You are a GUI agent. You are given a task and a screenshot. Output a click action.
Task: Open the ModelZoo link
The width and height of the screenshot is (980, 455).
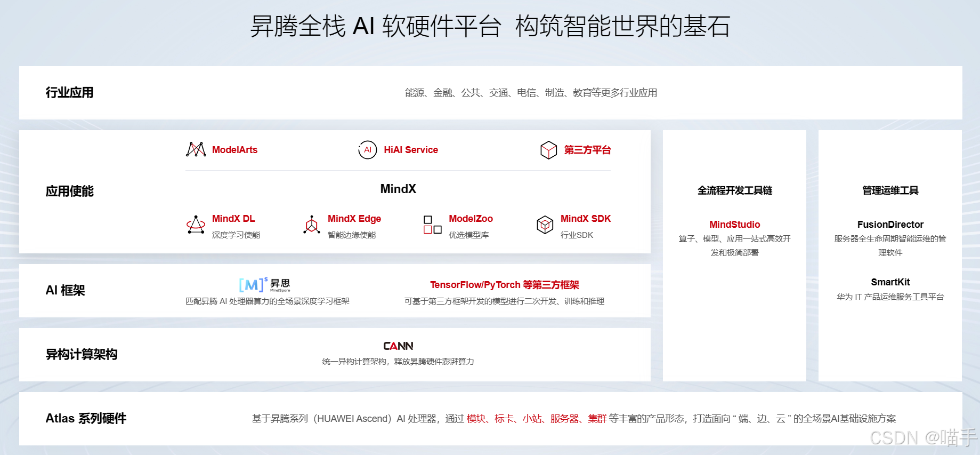(471, 219)
